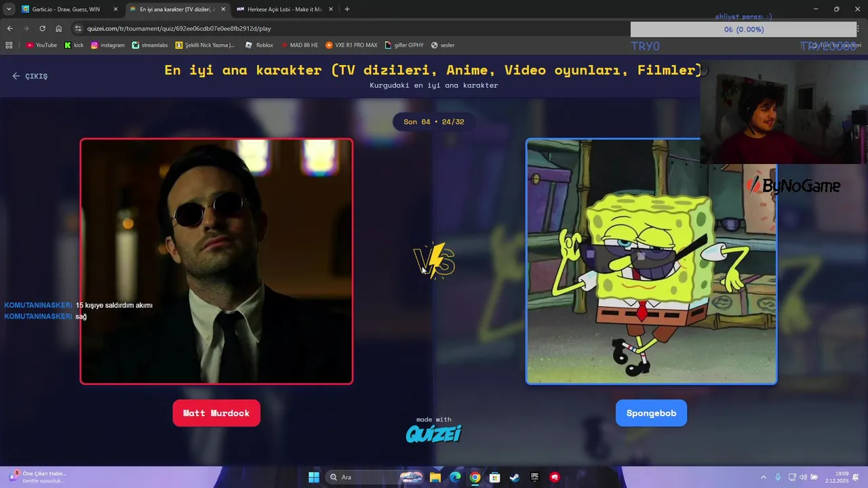The width and height of the screenshot is (868, 488).
Task: Switch to Chrome in the taskbar
Action: [x=475, y=477]
